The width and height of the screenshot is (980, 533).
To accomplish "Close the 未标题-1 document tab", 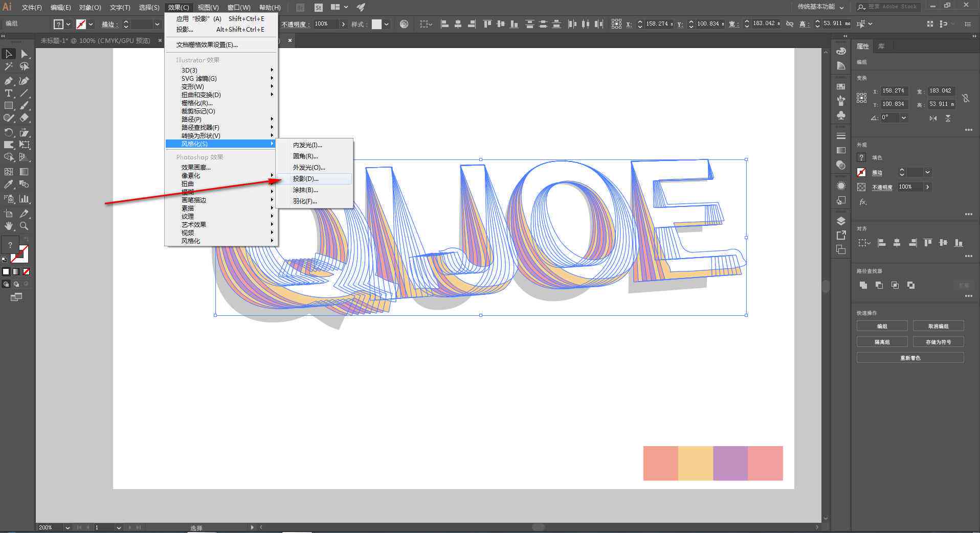I will coord(159,40).
